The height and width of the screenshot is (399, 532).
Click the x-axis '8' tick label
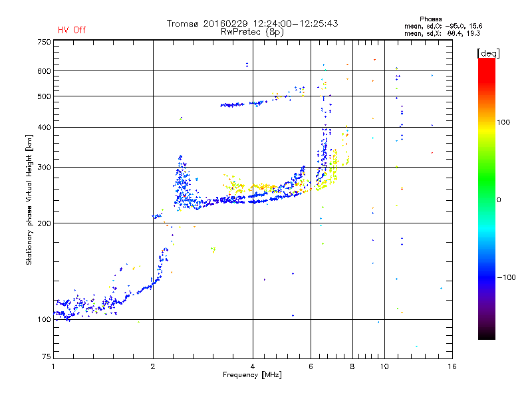352,366
